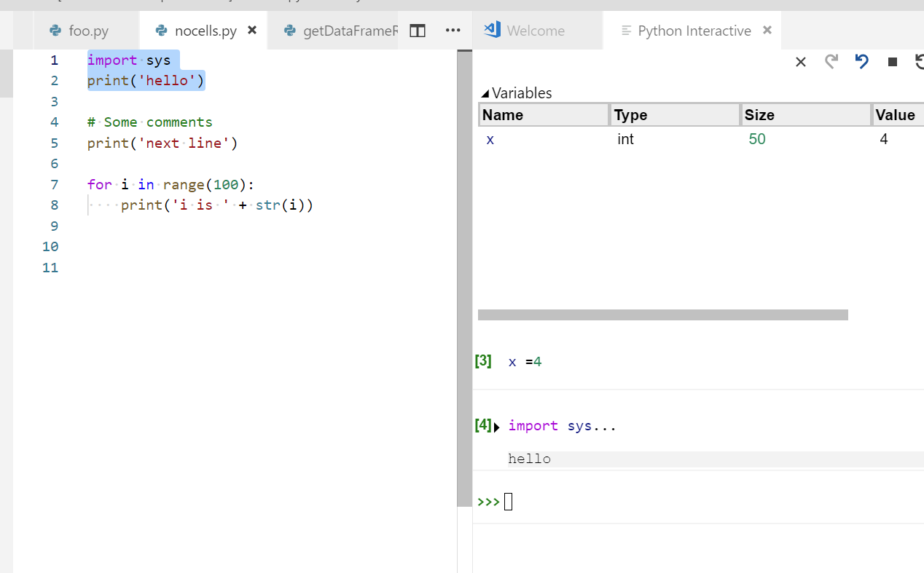Click the 'import sys...' collapsed code text
The height and width of the screenshot is (573, 924).
[x=563, y=426]
